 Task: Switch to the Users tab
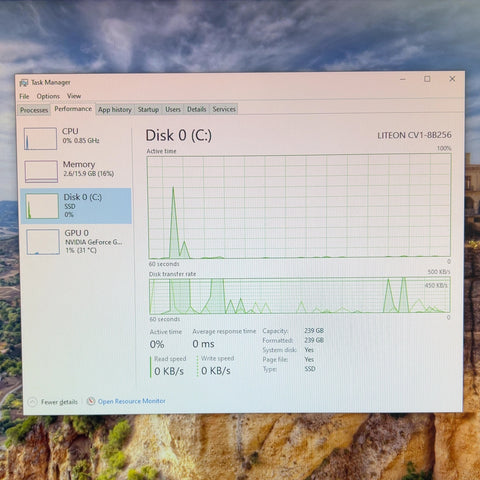click(x=173, y=109)
